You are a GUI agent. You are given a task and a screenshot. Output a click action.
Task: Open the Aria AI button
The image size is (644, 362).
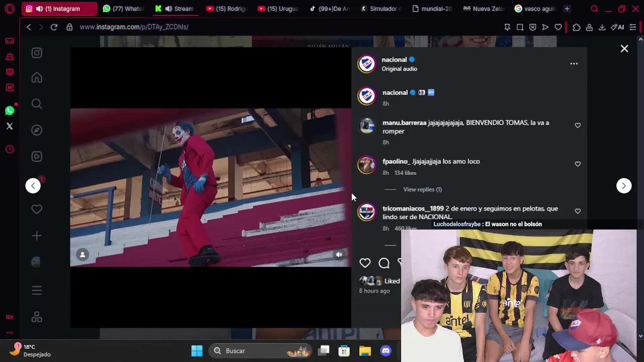[x=617, y=27]
